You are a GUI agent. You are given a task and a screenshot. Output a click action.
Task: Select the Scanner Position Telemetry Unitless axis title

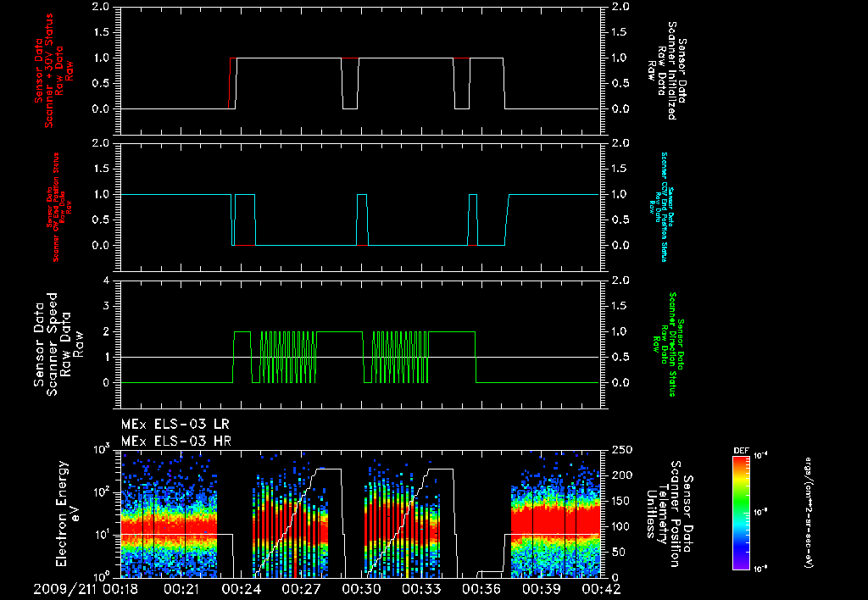tap(669, 514)
